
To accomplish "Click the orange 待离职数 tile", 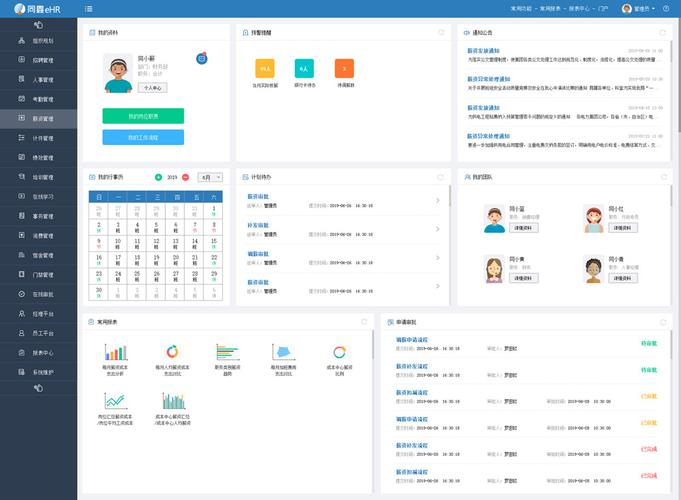I will tap(344, 69).
